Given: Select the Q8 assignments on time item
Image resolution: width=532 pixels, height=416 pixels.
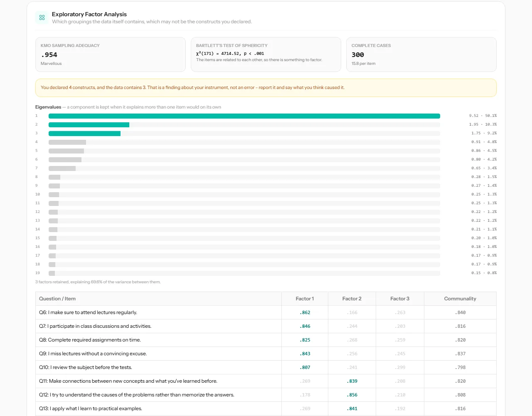Looking at the screenshot, I should [x=266, y=340].
